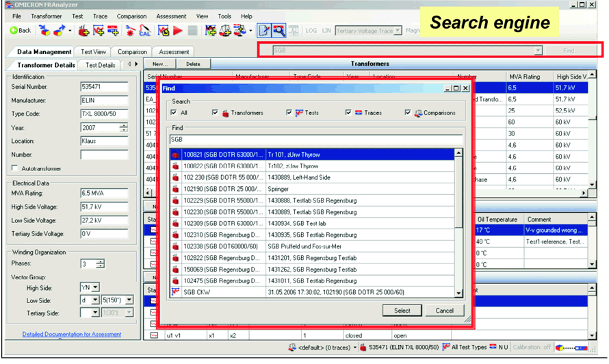Toggle the Traces search checkbox
Image resolution: width=609 pixels, height=364 pixels.
(348, 113)
